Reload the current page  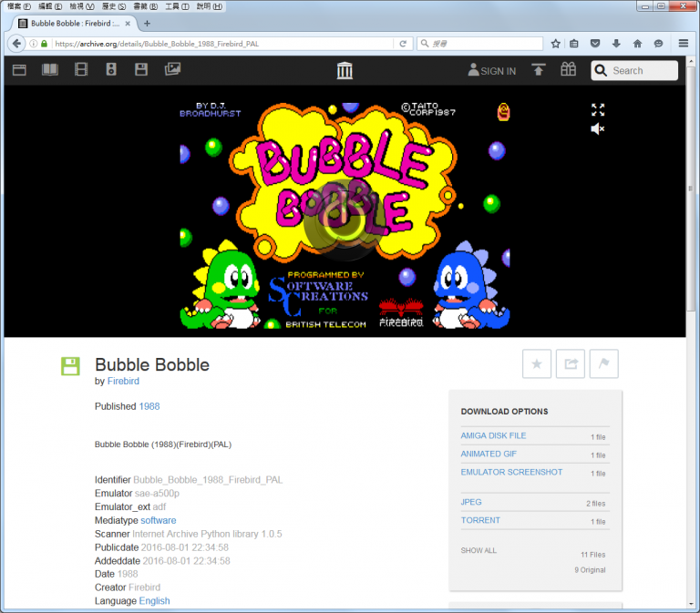[x=403, y=44]
